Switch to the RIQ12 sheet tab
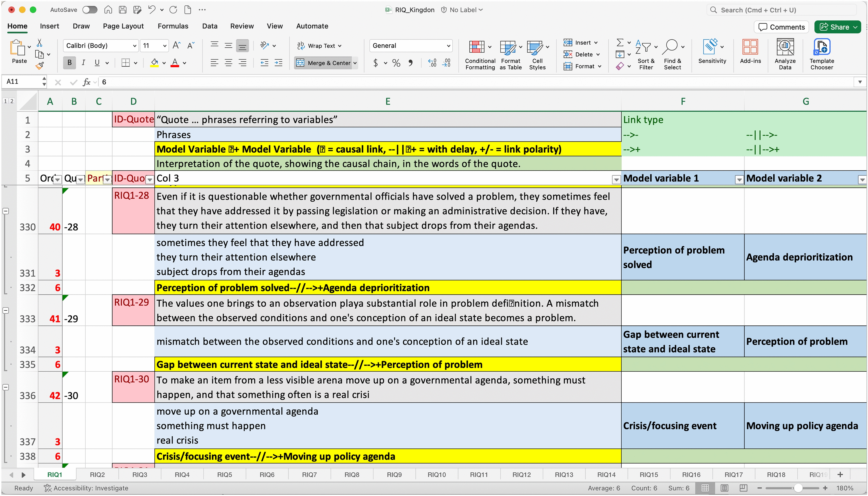Viewport: 868px width, 496px height. 521,474
